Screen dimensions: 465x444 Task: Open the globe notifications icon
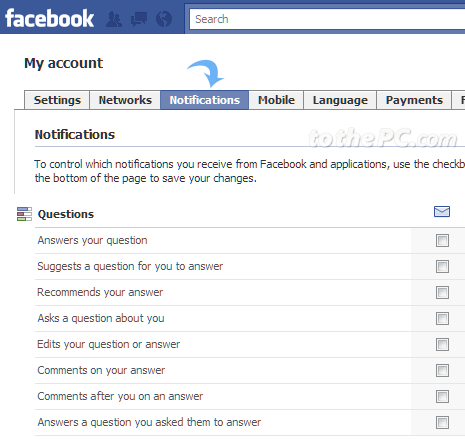coord(164,19)
